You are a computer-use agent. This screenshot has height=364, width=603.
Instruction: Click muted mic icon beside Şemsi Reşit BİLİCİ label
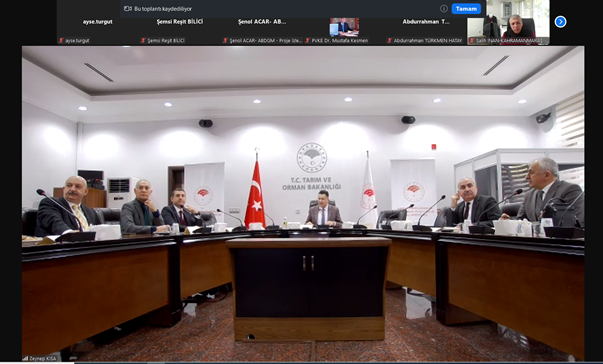point(143,40)
